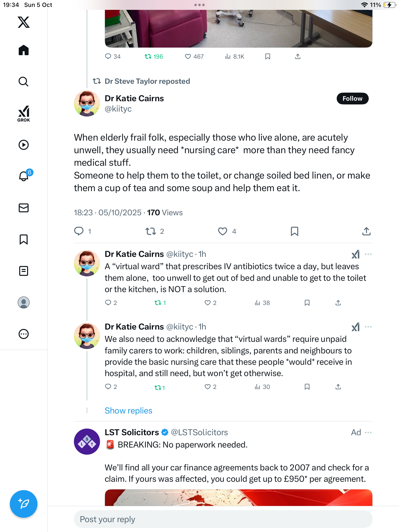
Task: Like the main Dr Katie Cairns post
Action: pyautogui.click(x=223, y=231)
